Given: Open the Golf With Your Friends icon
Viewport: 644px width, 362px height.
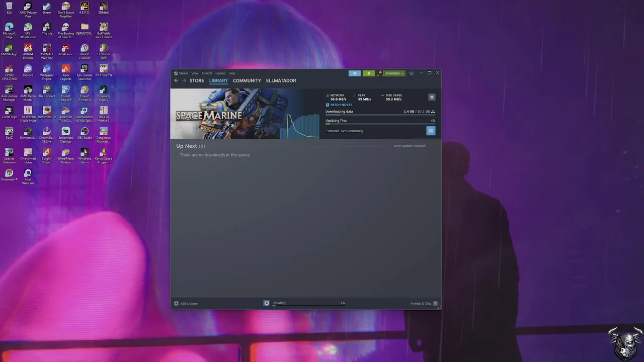Looking at the screenshot, I should coord(103,31).
